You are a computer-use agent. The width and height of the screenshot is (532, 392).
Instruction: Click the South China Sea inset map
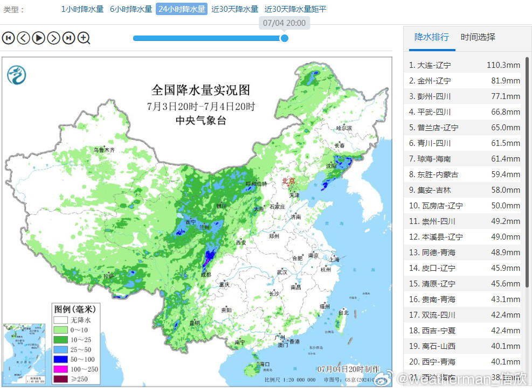[x=24, y=354]
